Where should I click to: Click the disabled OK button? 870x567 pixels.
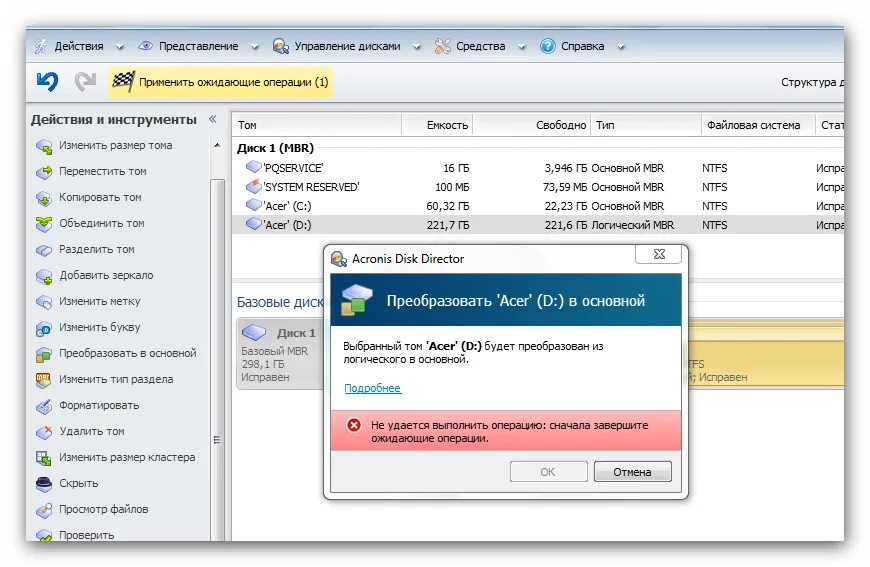[548, 472]
